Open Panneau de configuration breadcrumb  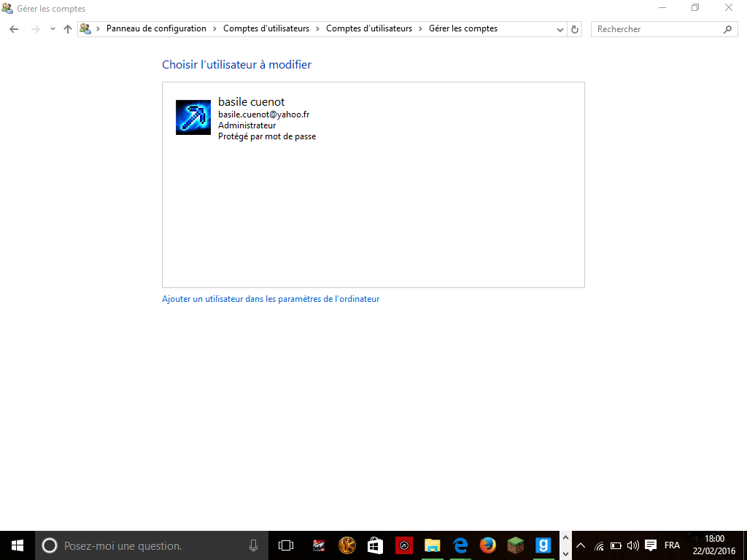pos(156,28)
